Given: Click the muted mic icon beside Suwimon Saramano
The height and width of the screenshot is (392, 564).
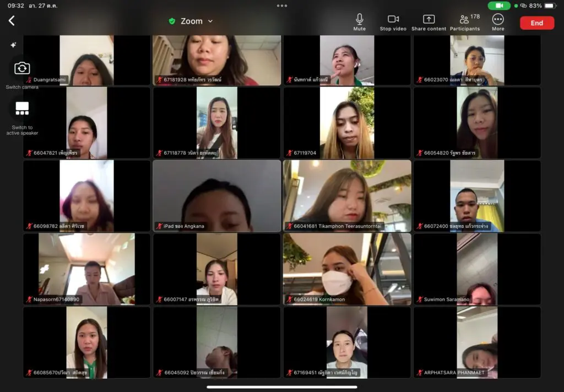Looking at the screenshot, I should [419, 299].
